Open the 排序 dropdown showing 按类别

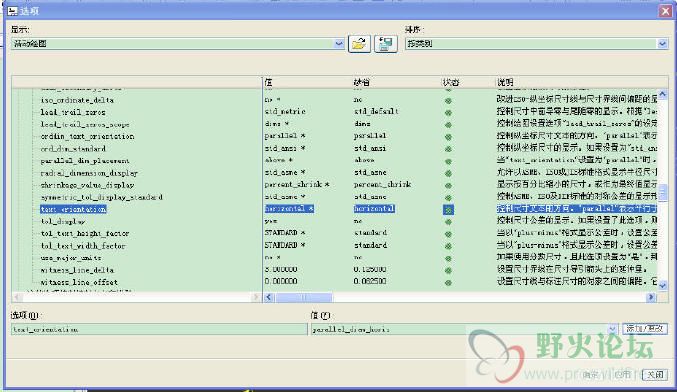[x=536, y=44]
